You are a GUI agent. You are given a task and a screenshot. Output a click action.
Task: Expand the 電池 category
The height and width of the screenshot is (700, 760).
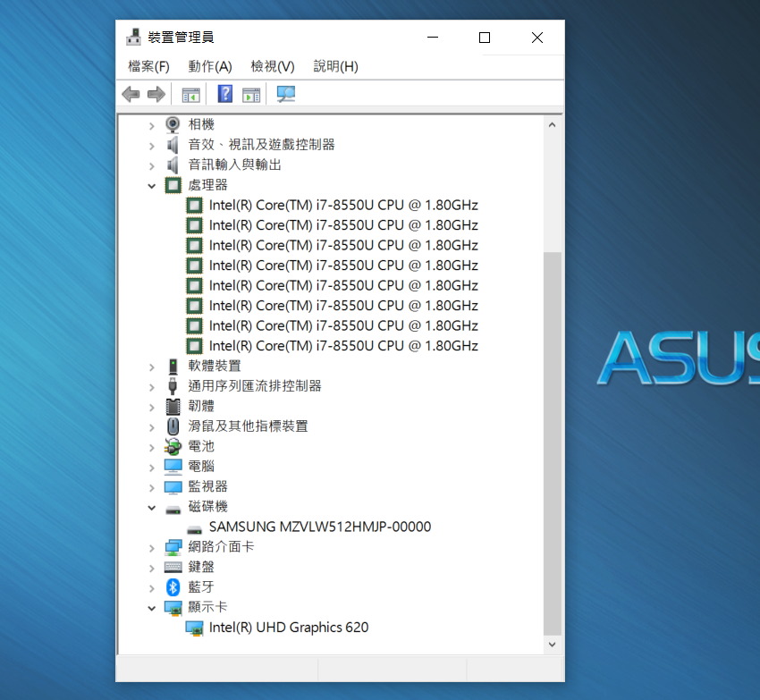pyautogui.click(x=152, y=447)
